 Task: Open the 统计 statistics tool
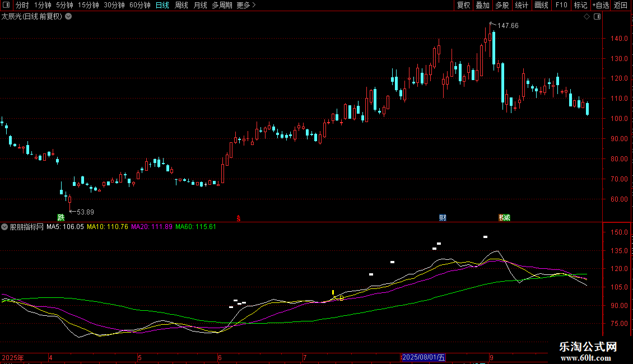[522, 5]
